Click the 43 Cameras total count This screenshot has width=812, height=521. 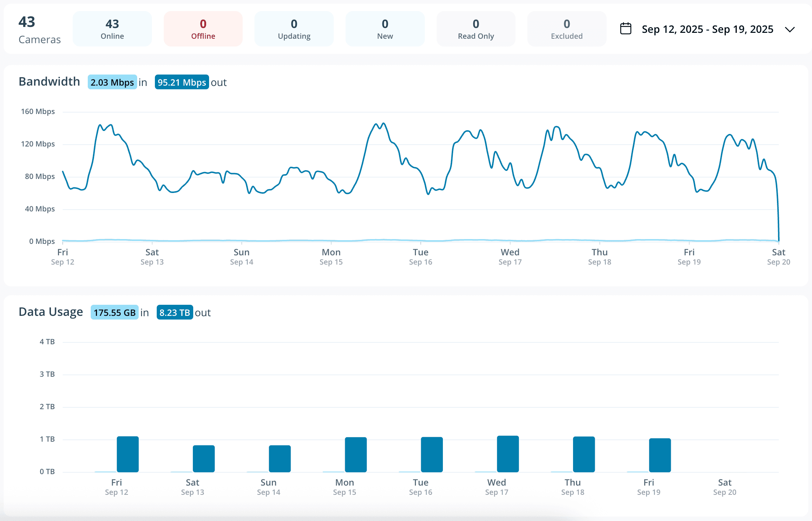click(39, 28)
